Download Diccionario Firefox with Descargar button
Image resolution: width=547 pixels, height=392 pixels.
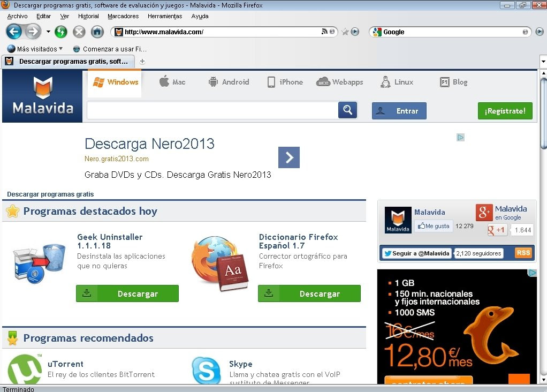[x=309, y=293]
